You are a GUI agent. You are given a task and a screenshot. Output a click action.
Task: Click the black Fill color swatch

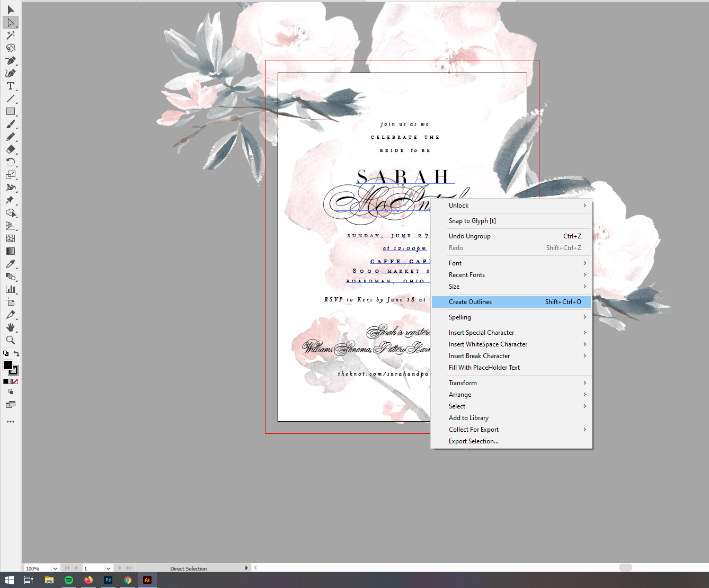(8, 365)
